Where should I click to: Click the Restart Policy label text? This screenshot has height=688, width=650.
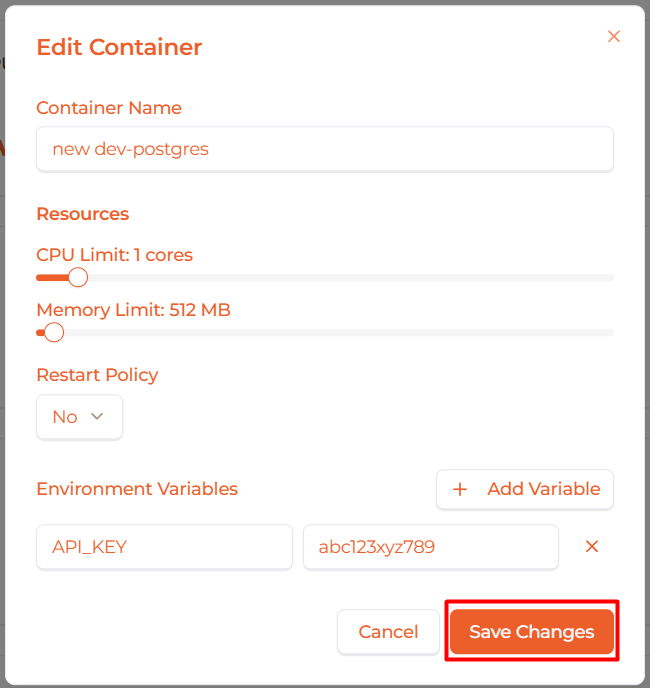(97, 375)
